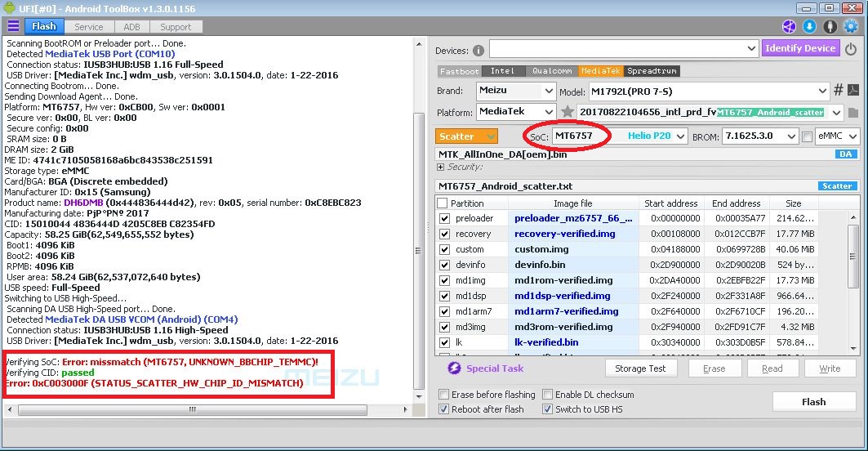Uncheck the md3img partition checkbox
868x451 pixels.
tap(444, 327)
